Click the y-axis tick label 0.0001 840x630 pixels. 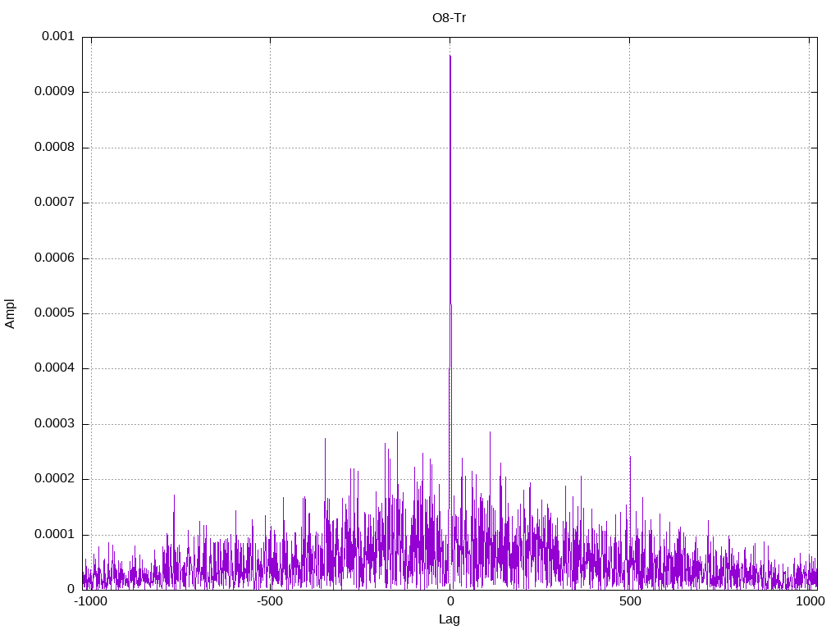[x=54, y=535]
